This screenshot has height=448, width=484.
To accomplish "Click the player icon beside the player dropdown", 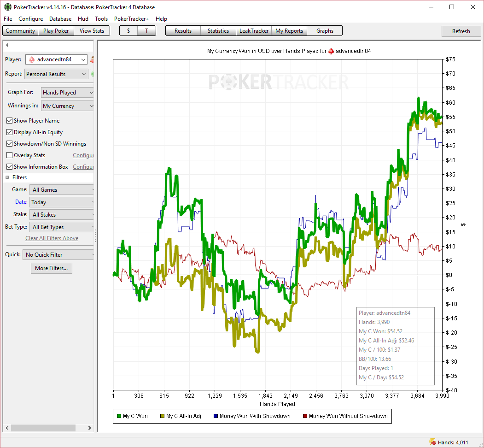I will point(92,59).
